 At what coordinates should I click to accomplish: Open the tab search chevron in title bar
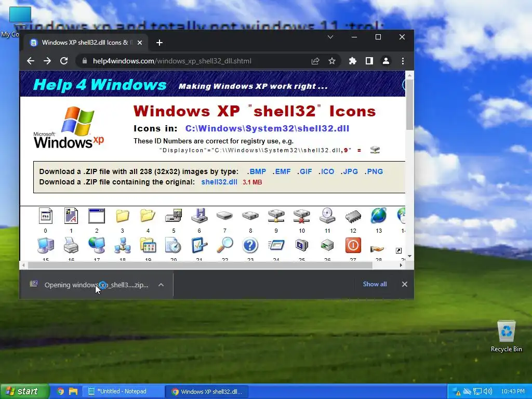point(330,37)
